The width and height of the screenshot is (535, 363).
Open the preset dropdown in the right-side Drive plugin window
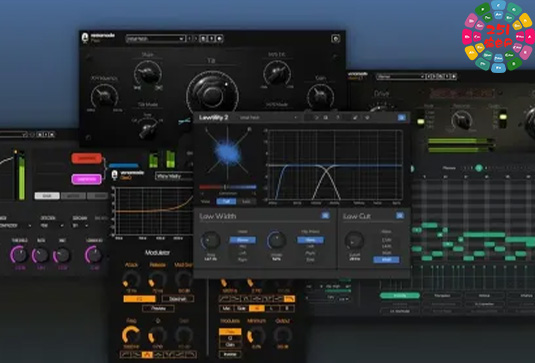point(401,76)
